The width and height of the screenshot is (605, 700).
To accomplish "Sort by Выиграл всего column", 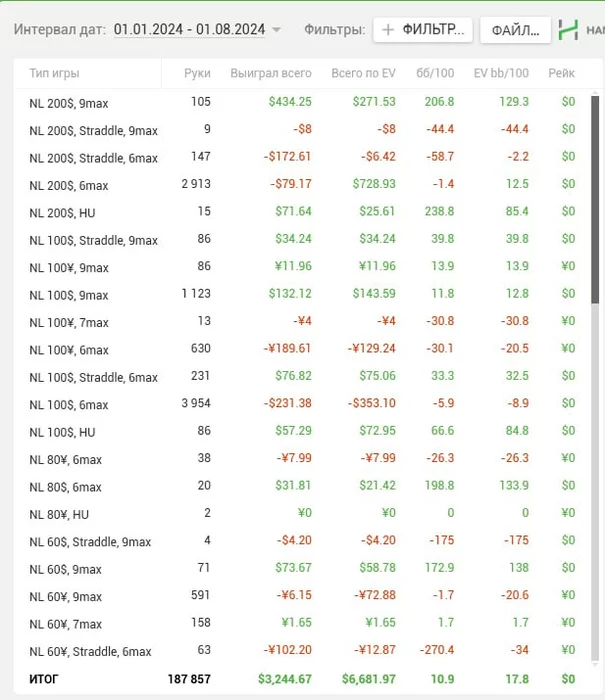I will pos(271,74).
